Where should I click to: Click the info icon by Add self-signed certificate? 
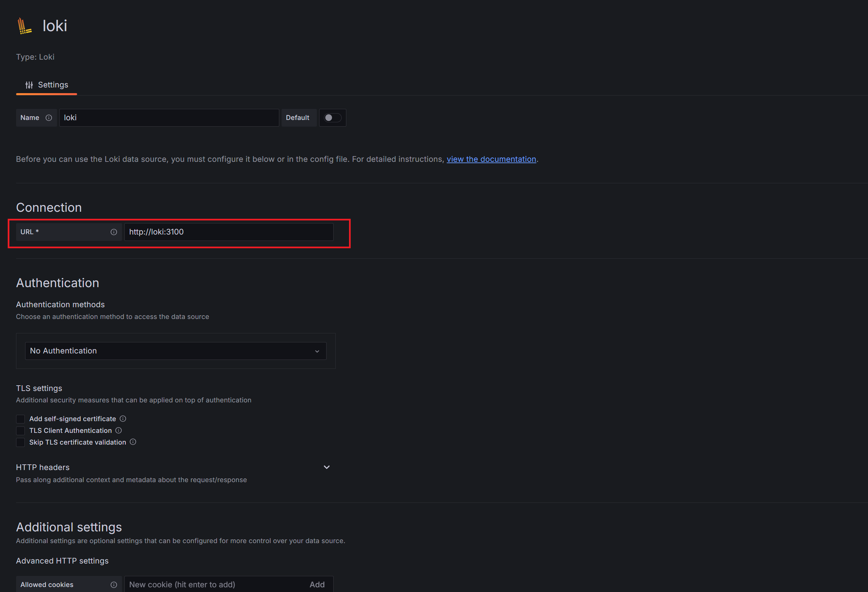[x=123, y=419]
